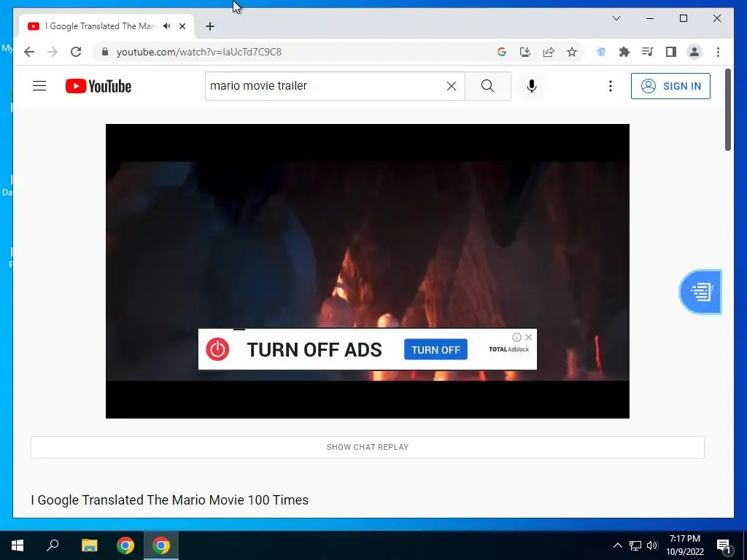
Task: Click the TURN OFF ad button
Action: [x=436, y=349]
